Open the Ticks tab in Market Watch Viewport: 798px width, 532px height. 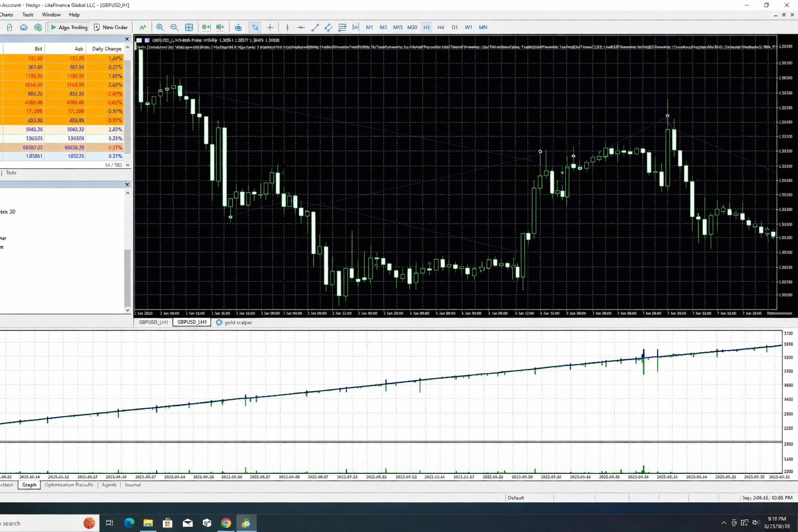[x=11, y=173]
